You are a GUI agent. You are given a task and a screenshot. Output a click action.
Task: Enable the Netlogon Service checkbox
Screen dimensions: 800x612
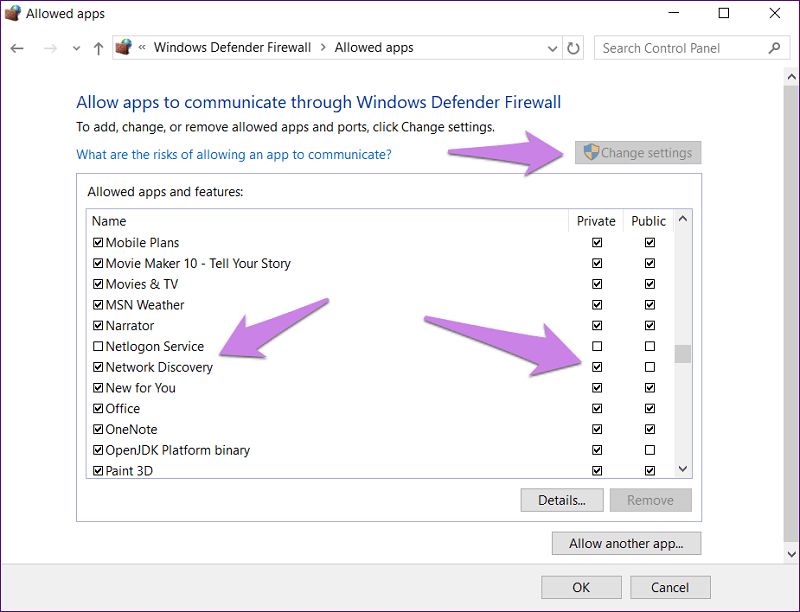click(x=97, y=346)
